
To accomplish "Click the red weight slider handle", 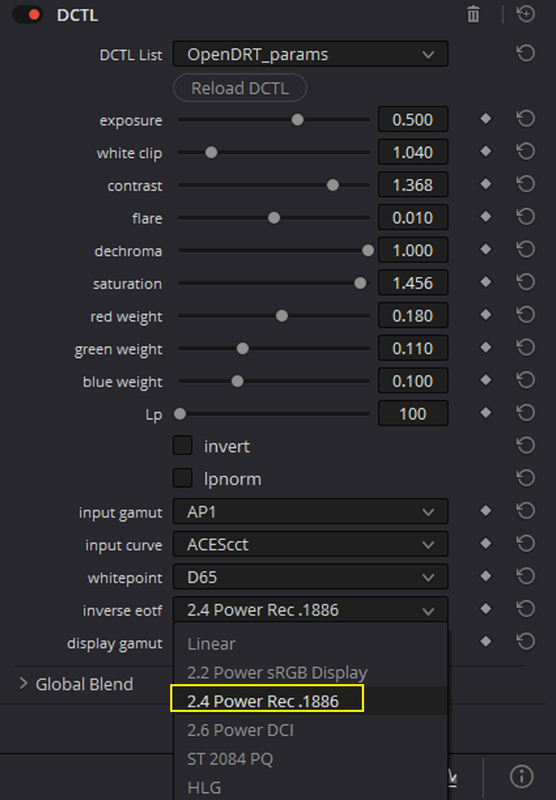I will pyautogui.click(x=282, y=316).
